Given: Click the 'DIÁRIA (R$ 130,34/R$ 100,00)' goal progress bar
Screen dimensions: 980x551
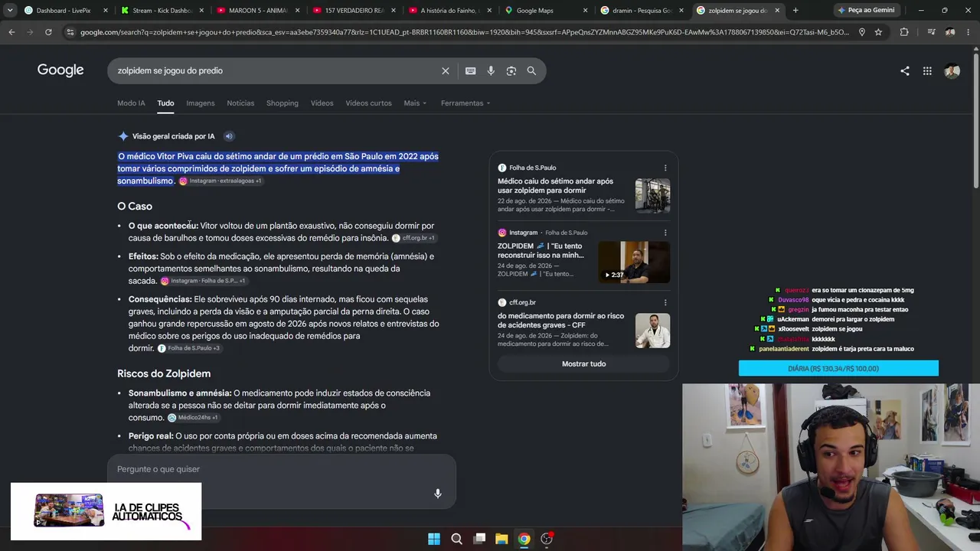Looking at the screenshot, I should pos(838,369).
